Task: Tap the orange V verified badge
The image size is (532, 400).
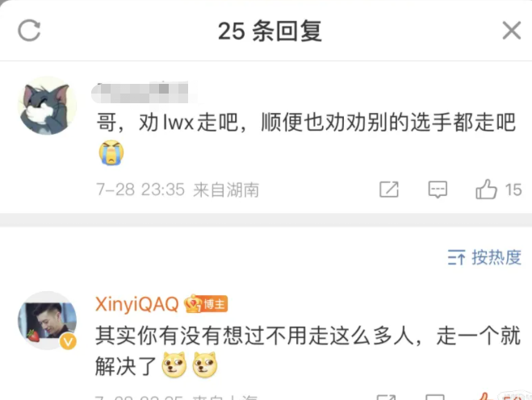Action: point(68,342)
